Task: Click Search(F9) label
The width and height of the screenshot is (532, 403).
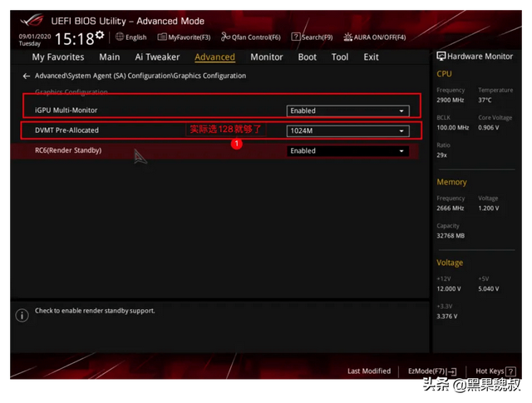Action: point(317,37)
